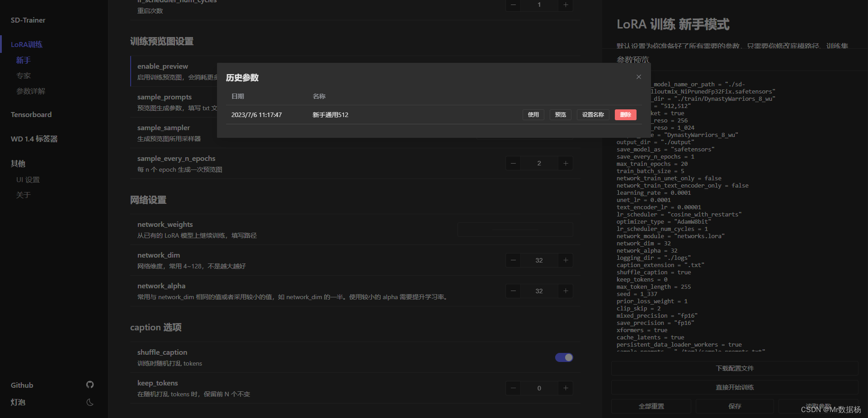Click the Github link text in the sidebar
The image size is (868, 418).
22,385
